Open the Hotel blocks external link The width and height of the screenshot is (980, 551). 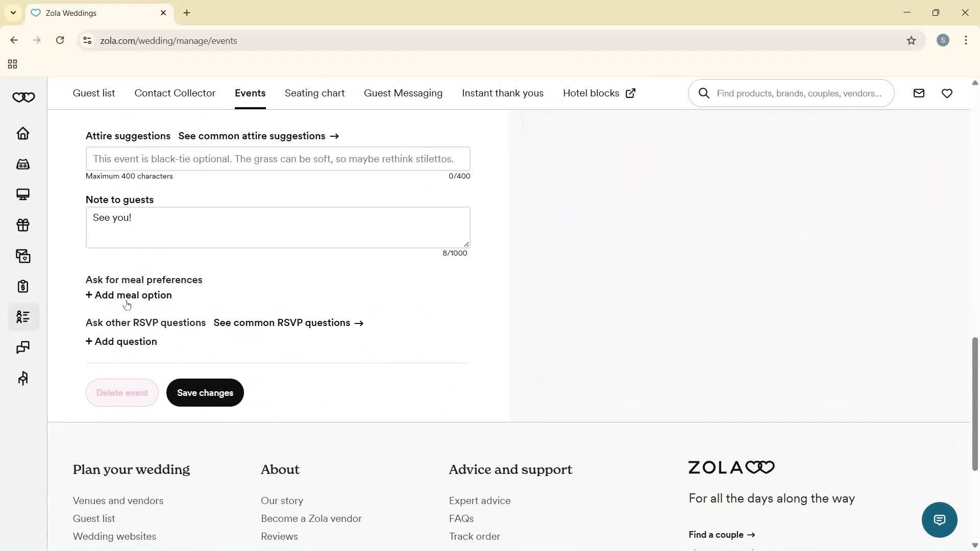pos(630,93)
